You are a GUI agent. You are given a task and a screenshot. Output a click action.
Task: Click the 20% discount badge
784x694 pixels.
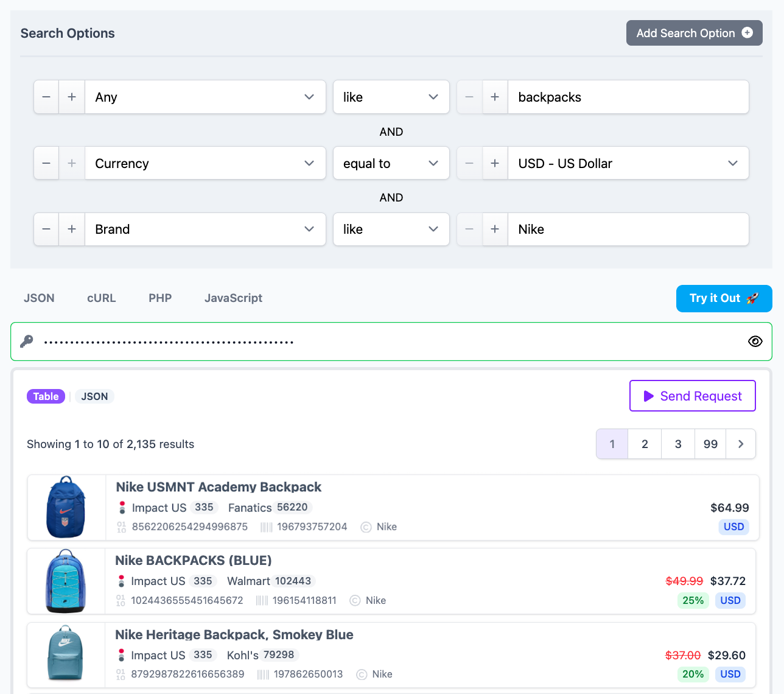[x=693, y=674]
